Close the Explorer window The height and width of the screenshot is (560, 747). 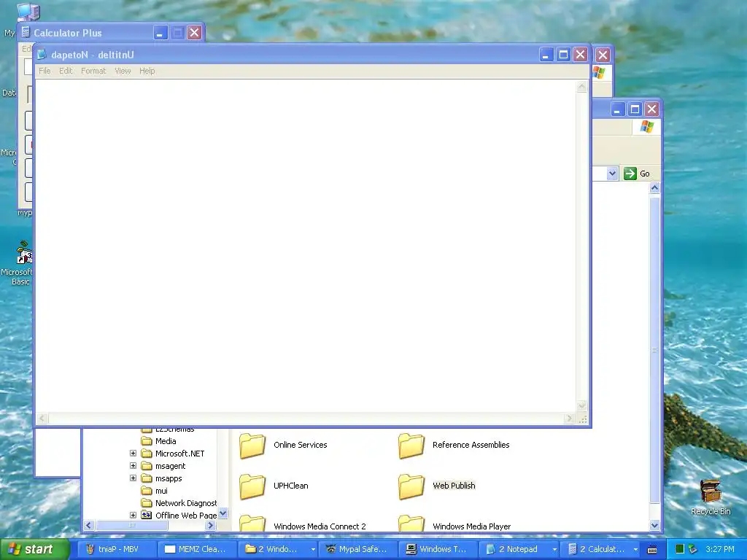(651, 109)
